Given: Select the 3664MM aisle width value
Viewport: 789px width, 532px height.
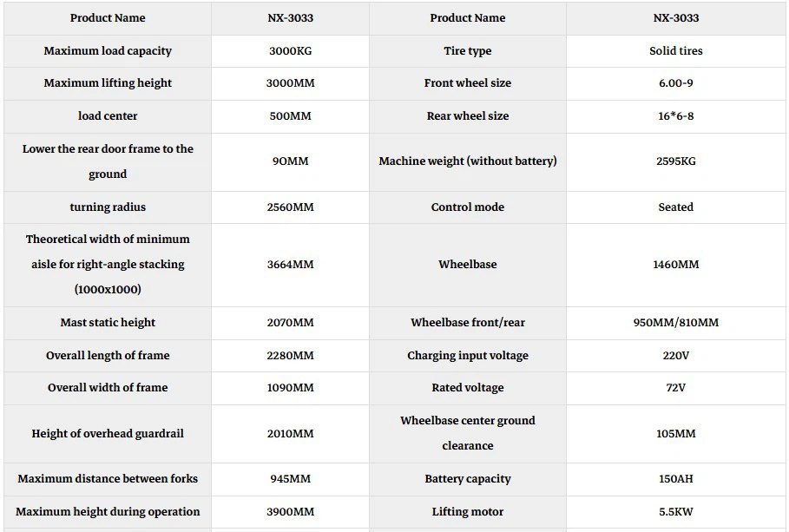Looking at the screenshot, I should 290,265.
